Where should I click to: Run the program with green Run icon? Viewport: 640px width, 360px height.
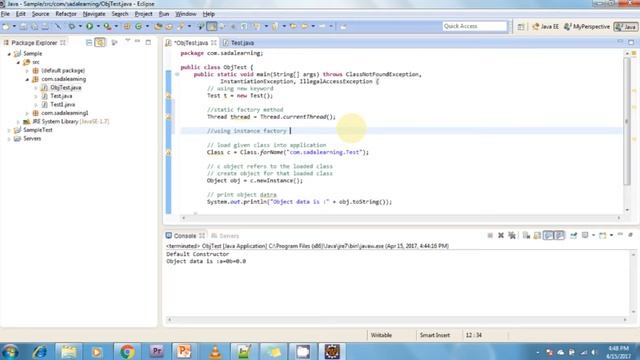(89, 27)
